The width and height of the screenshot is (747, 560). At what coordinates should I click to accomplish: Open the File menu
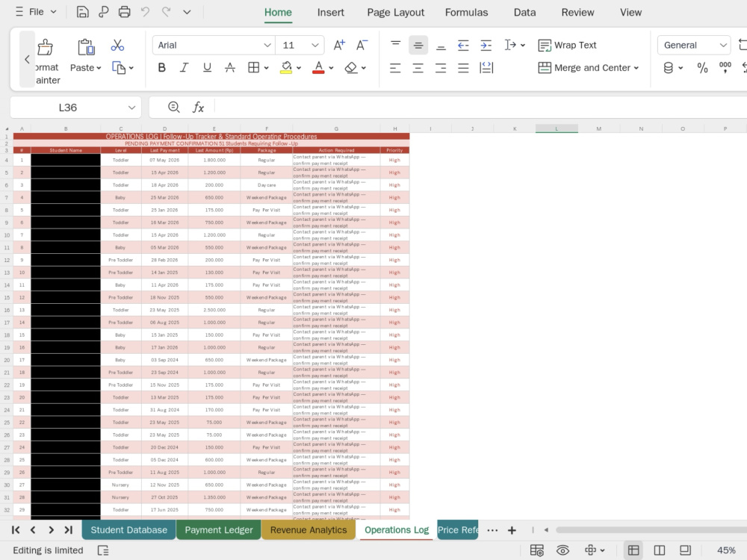point(36,12)
